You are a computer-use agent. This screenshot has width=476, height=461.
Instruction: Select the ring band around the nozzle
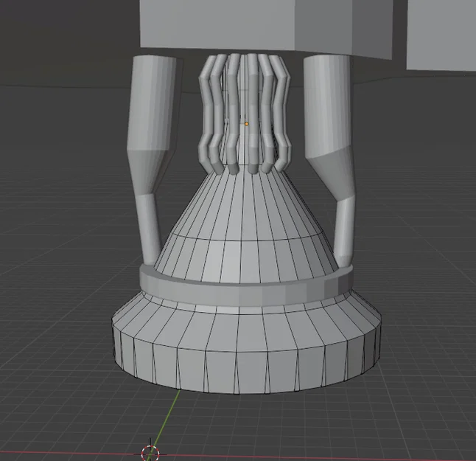pyautogui.click(x=246, y=287)
